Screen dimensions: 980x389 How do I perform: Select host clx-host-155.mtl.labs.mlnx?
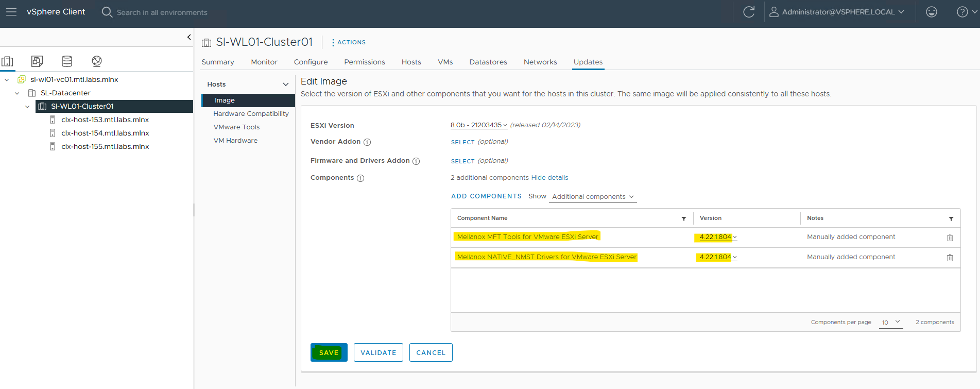[x=105, y=147]
